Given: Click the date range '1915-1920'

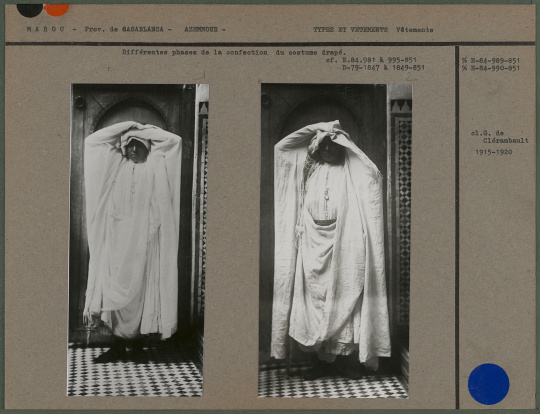Looking at the screenshot, I should coord(494,152).
